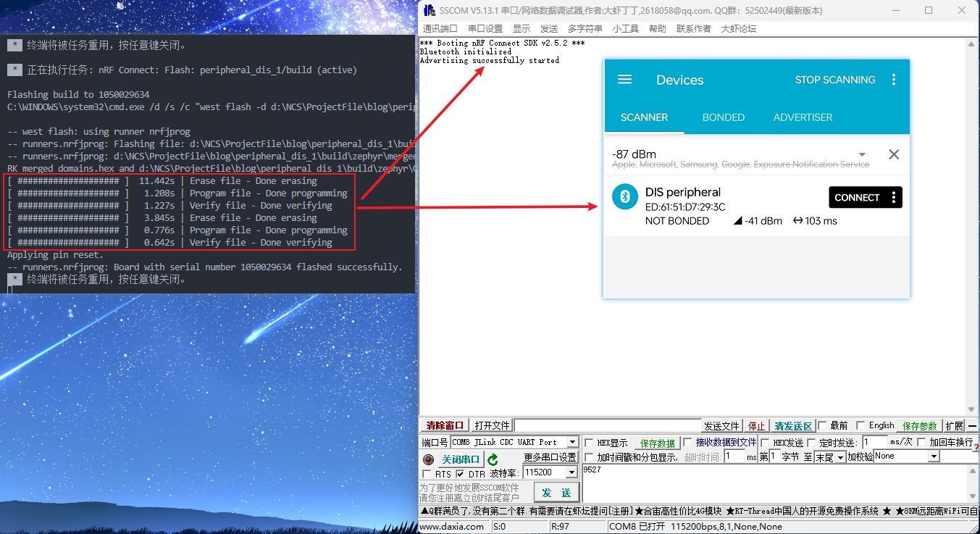Open the 末尾 byte position dropdown
980x534 pixels.
click(x=841, y=457)
